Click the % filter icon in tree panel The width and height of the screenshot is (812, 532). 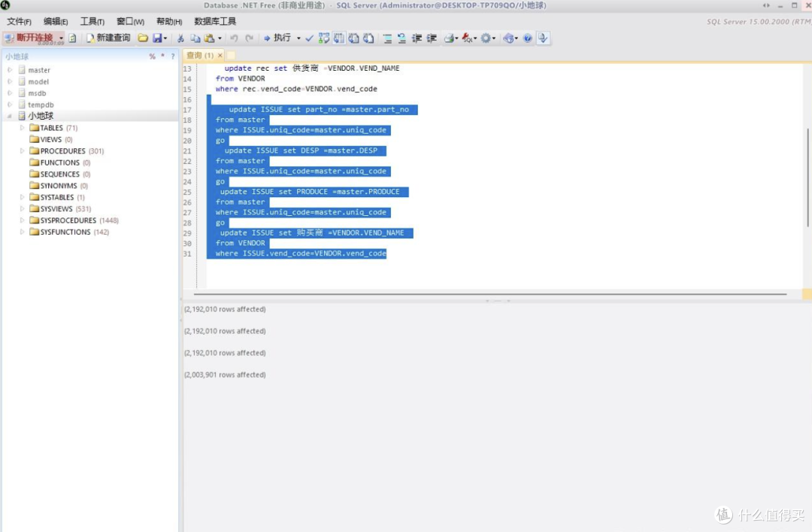pos(152,56)
